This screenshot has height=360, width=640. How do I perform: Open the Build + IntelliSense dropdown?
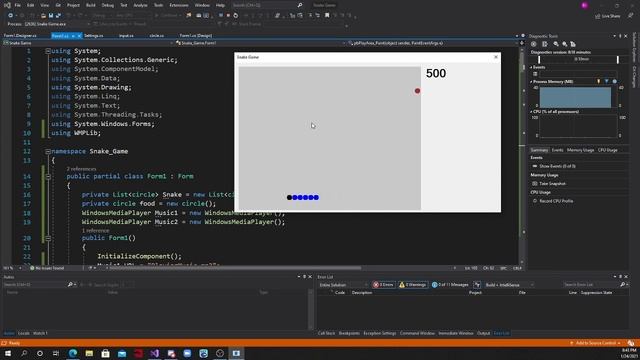pyautogui.click(x=509, y=284)
